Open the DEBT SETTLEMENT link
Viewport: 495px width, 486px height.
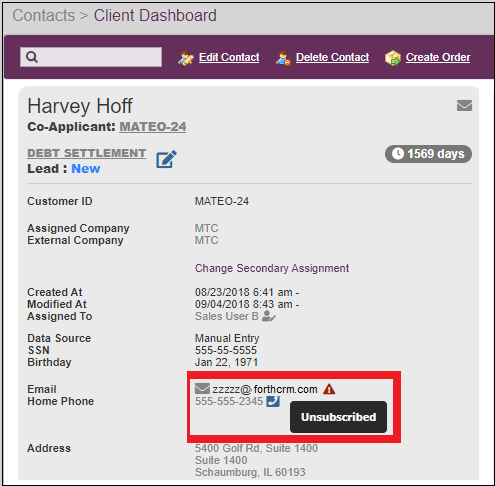click(87, 153)
